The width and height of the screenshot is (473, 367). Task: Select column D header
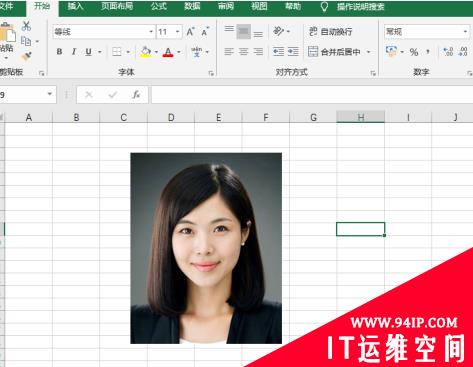pos(171,117)
